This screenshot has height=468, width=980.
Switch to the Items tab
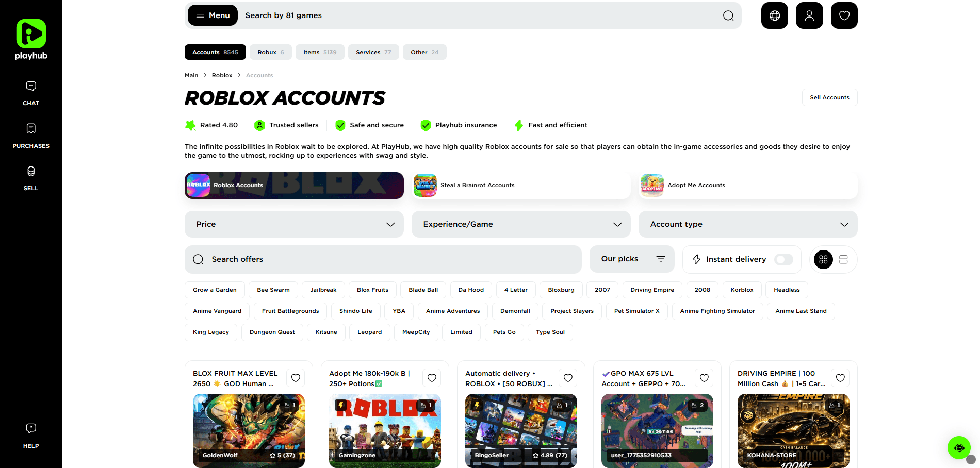319,52
